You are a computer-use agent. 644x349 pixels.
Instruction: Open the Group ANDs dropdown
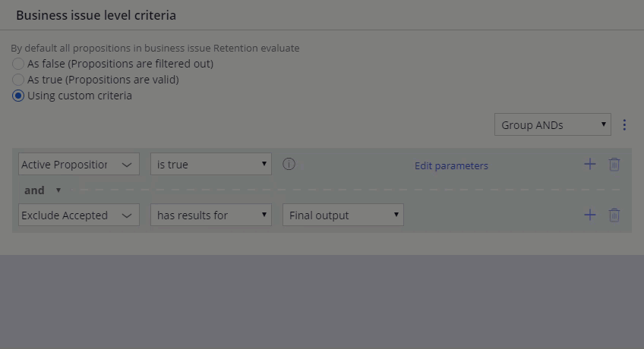552,124
